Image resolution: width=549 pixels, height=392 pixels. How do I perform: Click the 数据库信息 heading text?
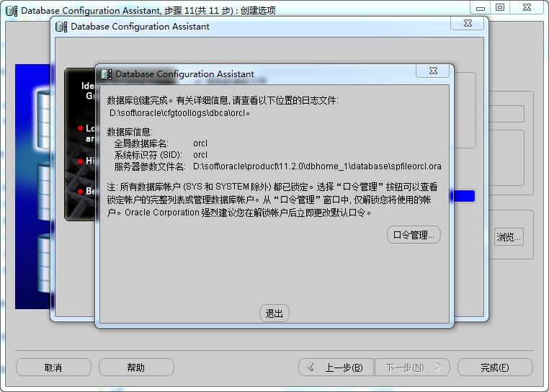click(130, 132)
